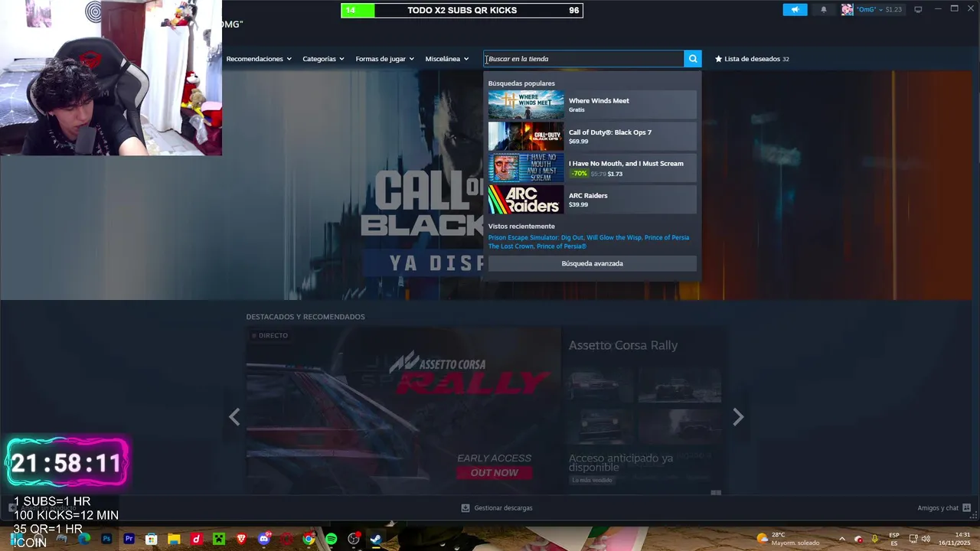Open Google Chrome from the taskbar
980x551 pixels.
309,539
